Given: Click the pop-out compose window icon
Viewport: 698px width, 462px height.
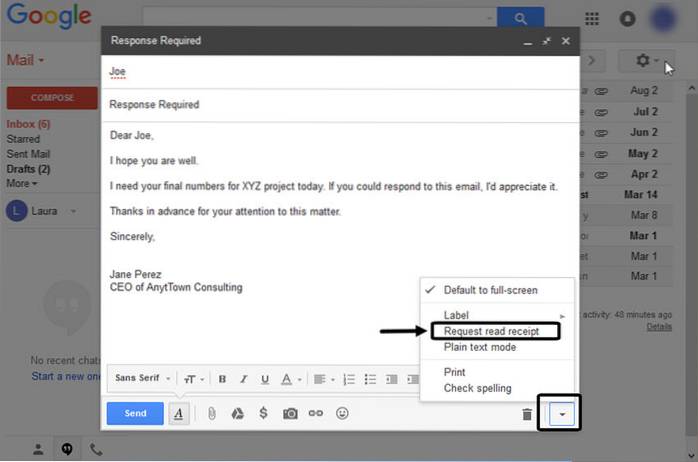Looking at the screenshot, I should click(546, 41).
